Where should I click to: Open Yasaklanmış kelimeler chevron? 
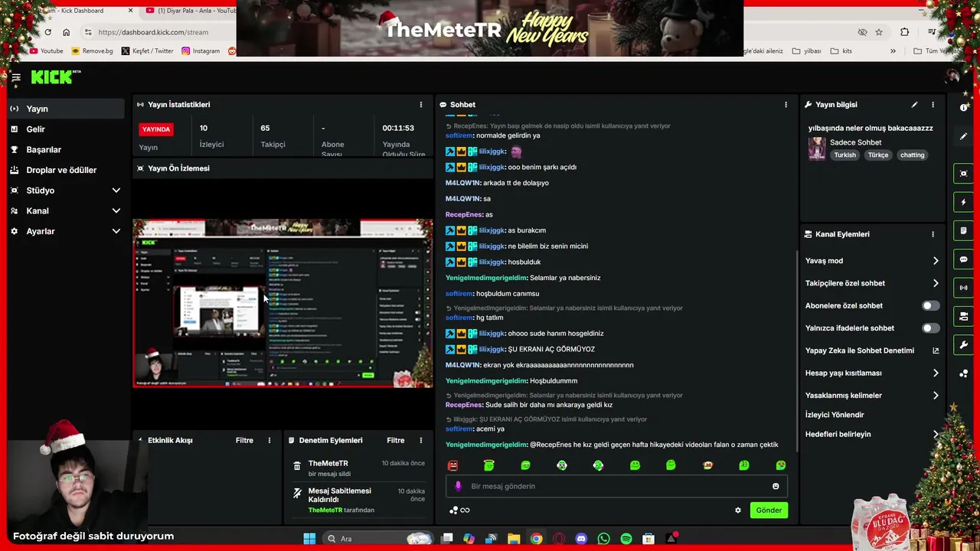pos(936,396)
